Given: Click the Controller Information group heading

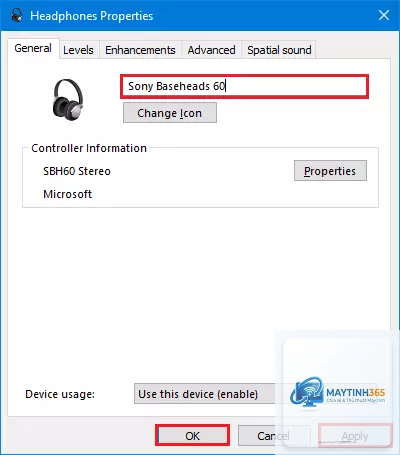Looking at the screenshot, I should coord(89,148).
